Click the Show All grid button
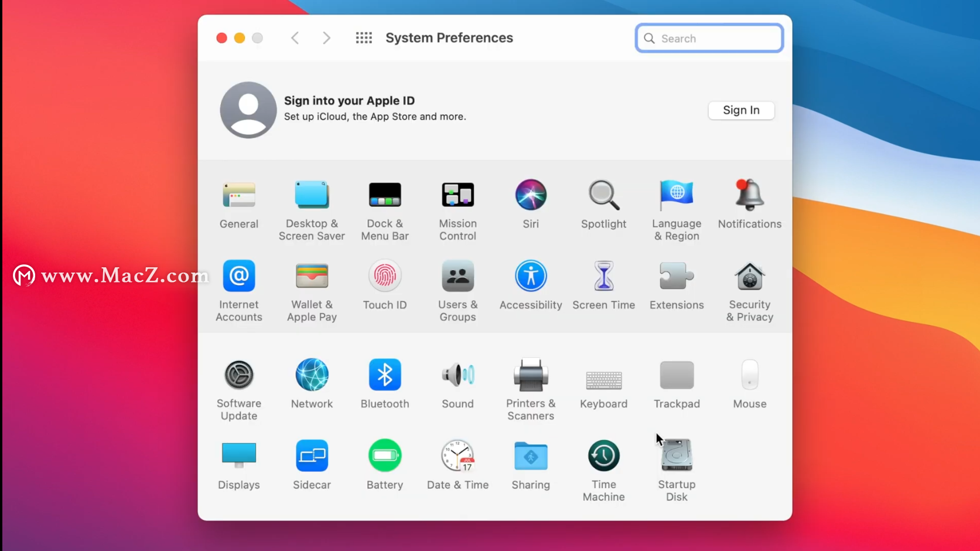The image size is (980, 551). pyautogui.click(x=364, y=38)
